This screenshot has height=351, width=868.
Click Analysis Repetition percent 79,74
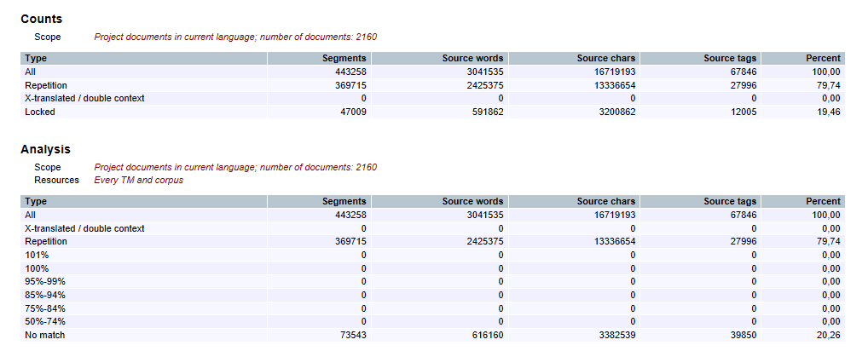click(829, 242)
